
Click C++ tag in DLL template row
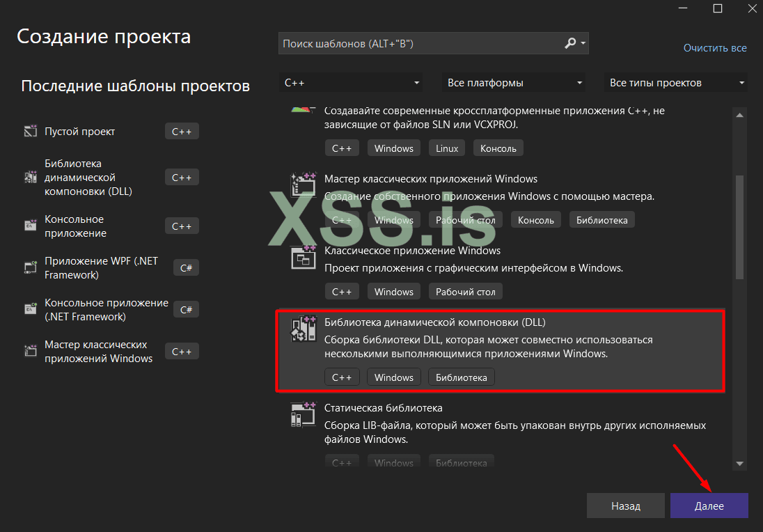[x=342, y=377]
